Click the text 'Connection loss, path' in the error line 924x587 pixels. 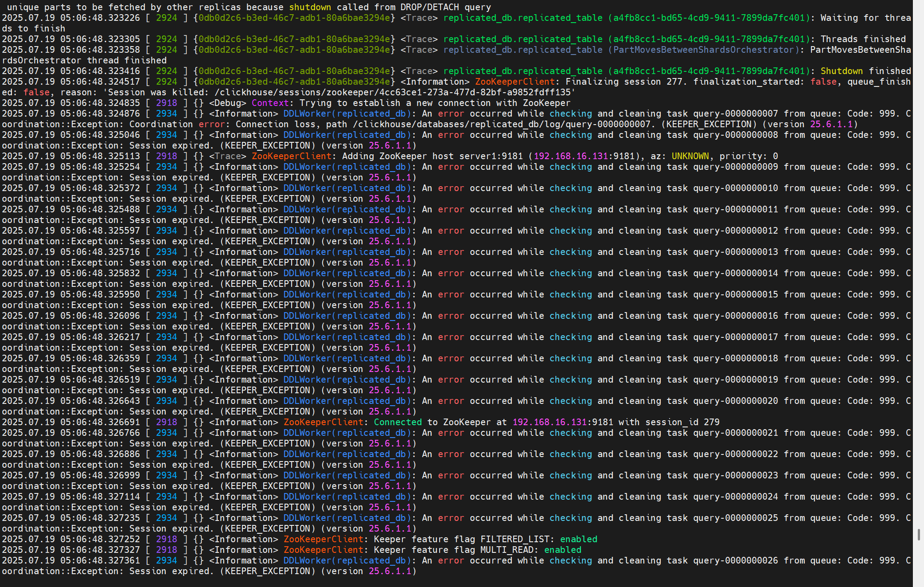(291, 124)
